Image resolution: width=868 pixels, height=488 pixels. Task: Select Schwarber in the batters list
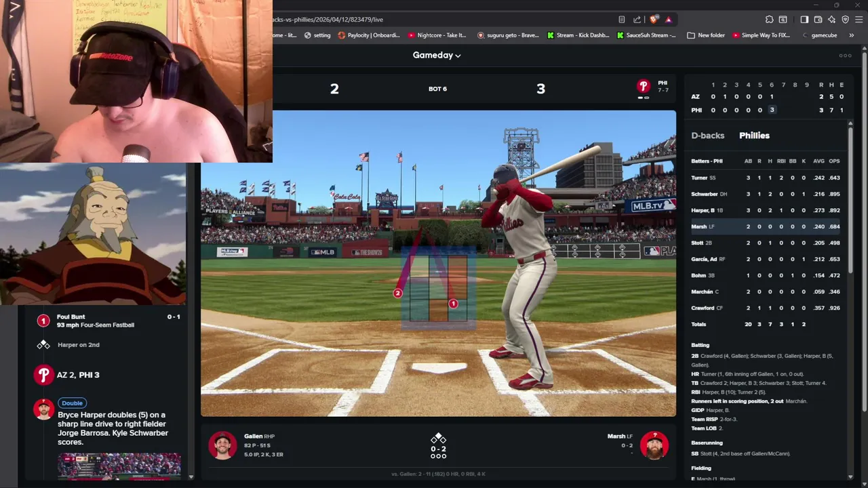(766, 194)
